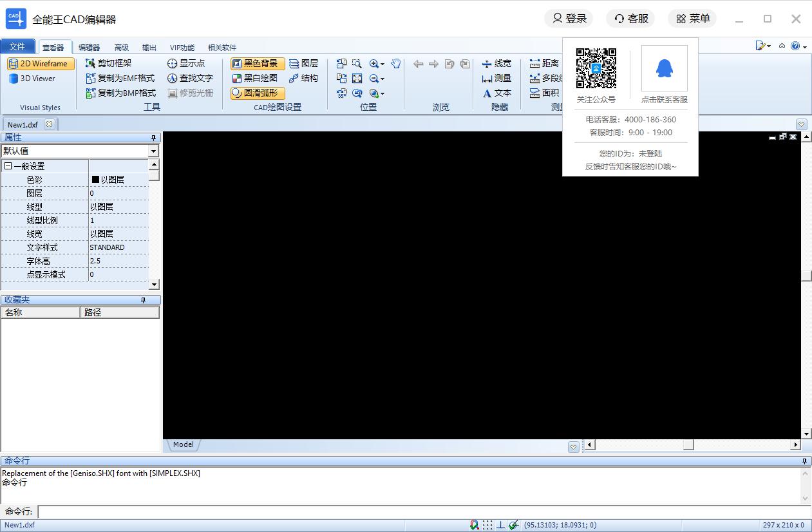This screenshot has width=812, height=532.
Task: Click the Measure (测量) tool
Action: (x=496, y=78)
